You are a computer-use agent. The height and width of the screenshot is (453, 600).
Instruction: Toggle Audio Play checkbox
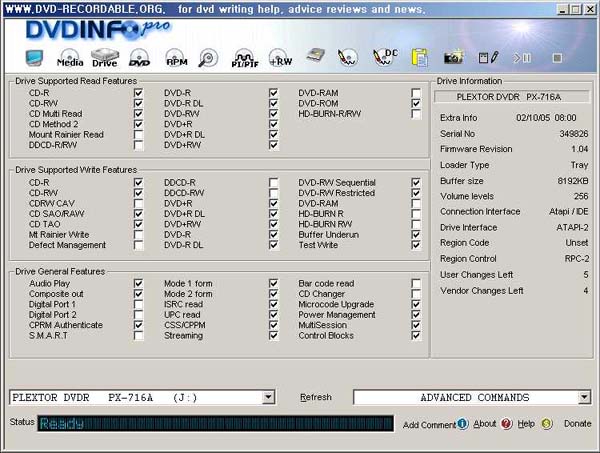tap(139, 284)
